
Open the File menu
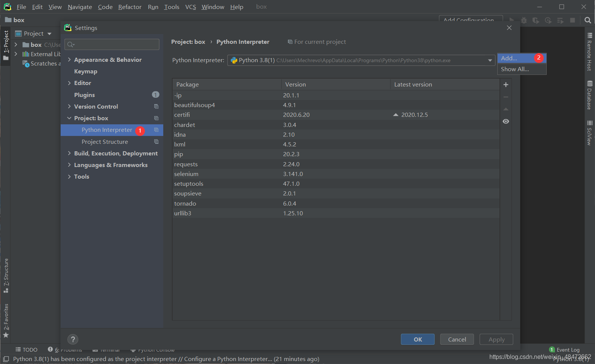(x=21, y=7)
